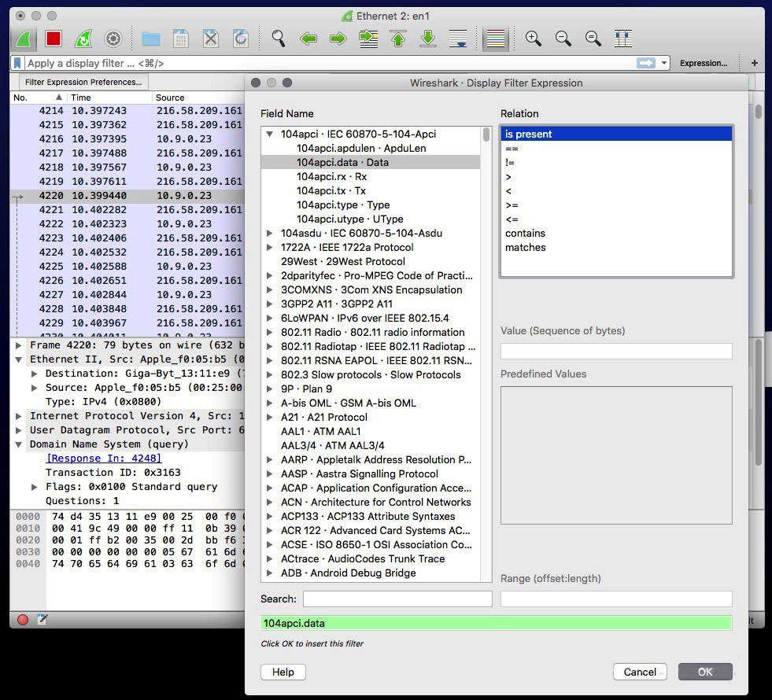The height and width of the screenshot is (700, 772).
Task: Open Help for filter expressions
Action: (x=283, y=672)
